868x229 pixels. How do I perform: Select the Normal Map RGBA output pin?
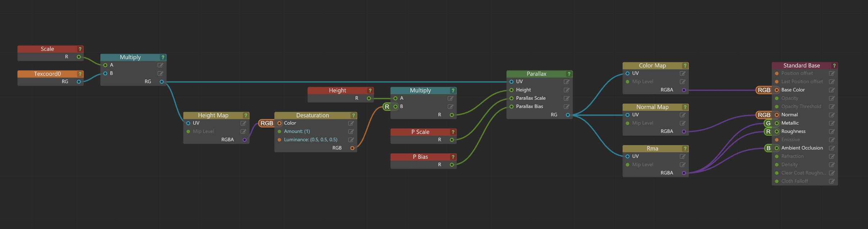(684, 131)
